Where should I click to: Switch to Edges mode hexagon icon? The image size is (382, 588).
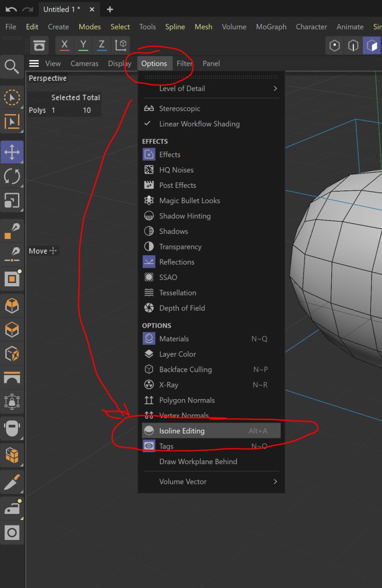point(353,45)
